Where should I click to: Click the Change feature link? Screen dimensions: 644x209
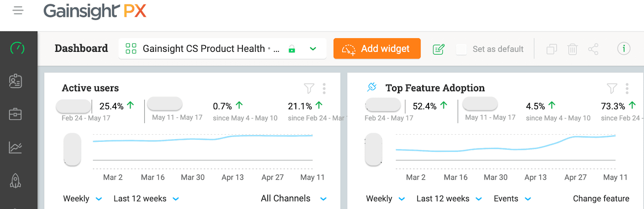pyautogui.click(x=601, y=199)
